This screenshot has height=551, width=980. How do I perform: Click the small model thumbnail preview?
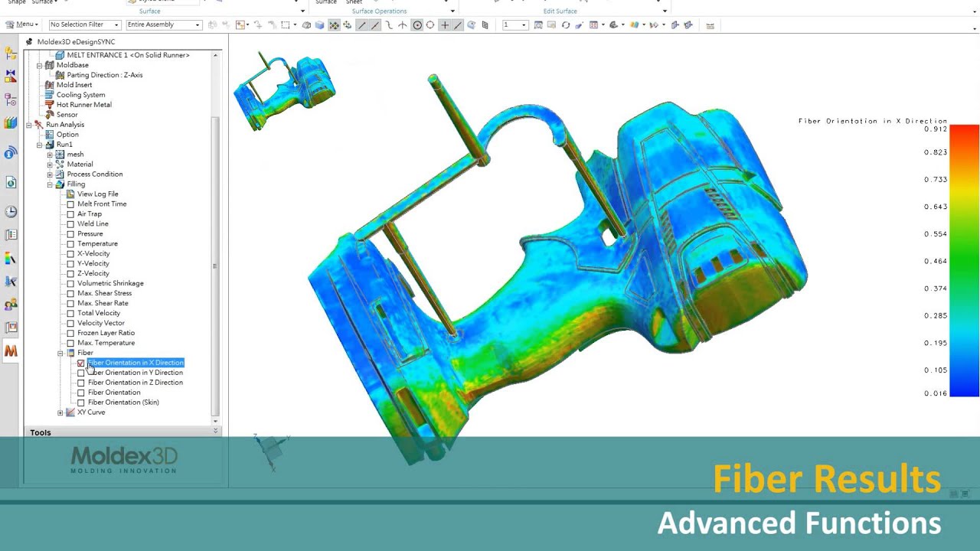point(283,90)
